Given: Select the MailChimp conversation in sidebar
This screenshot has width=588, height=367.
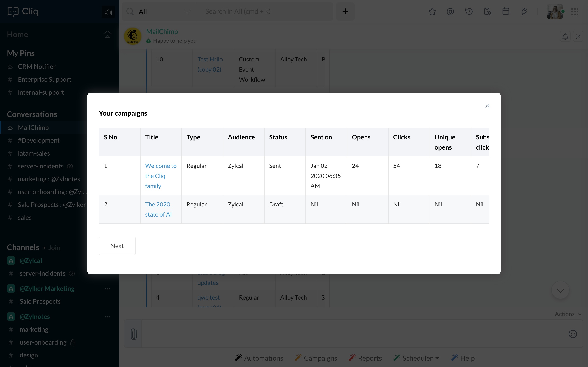Looking at the screenshot, I should (33, 128).
